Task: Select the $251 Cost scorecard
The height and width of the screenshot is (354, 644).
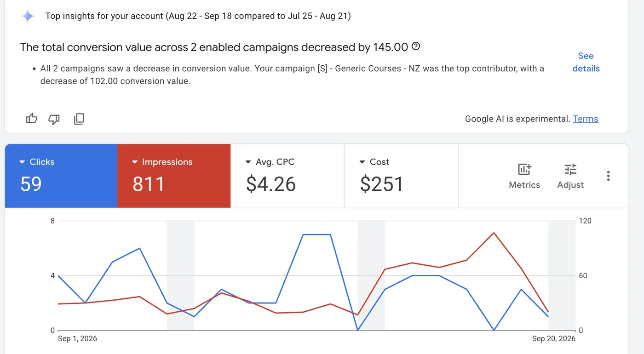Action: pos(401,176)
